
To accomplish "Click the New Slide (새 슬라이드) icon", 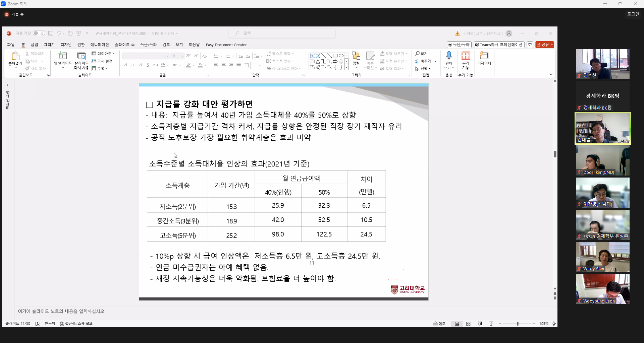I will [63, 56].
